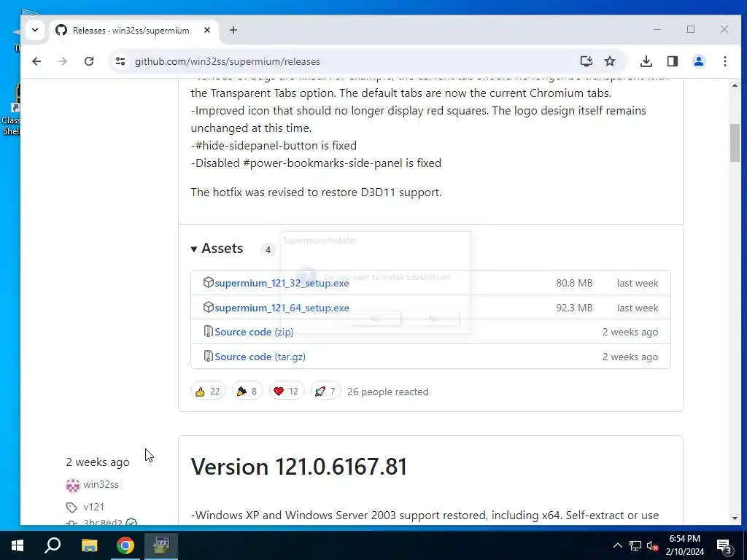Click the page vertical scrollbar thumb
Image resolution: width=747 pixels, height=560 pixels.
point(735,143)
